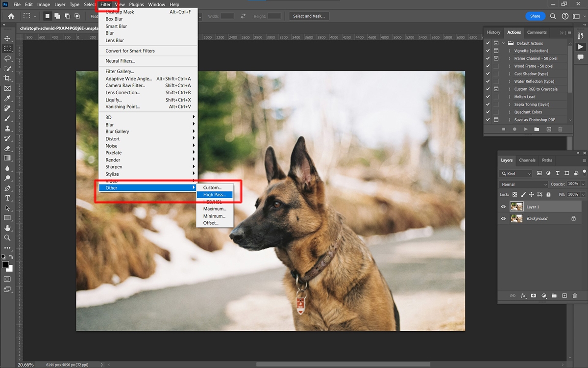
Task: Create a new layer
Action: (564, 296)
